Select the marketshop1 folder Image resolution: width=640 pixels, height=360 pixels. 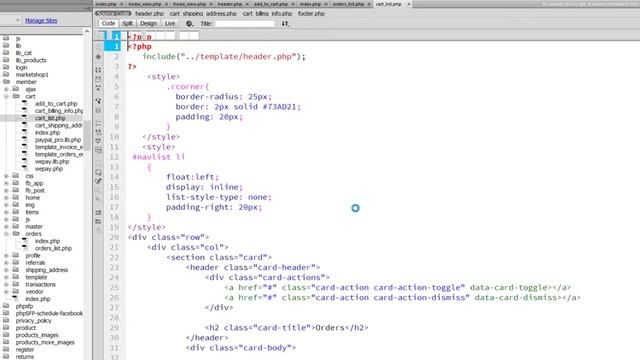pyautogui.click(x=32, y=75)
